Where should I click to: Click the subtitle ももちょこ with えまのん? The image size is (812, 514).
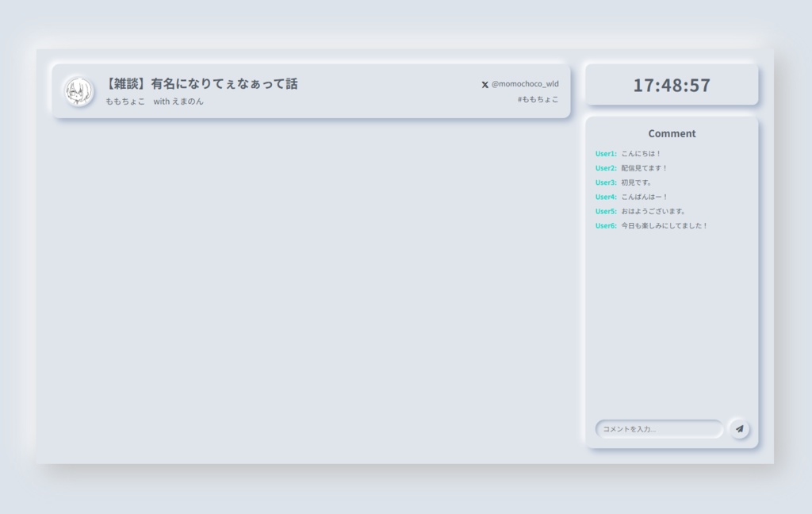tap(155, 102)
